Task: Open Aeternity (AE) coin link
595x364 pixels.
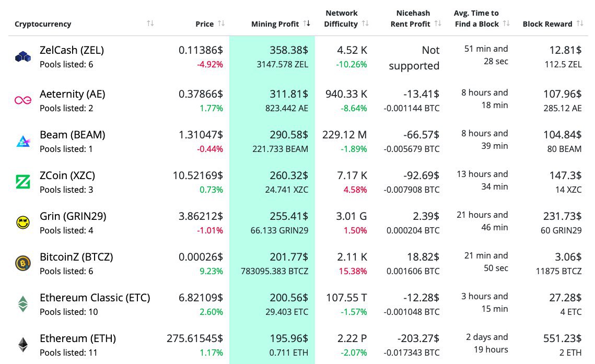Action: tap(73, 94)
